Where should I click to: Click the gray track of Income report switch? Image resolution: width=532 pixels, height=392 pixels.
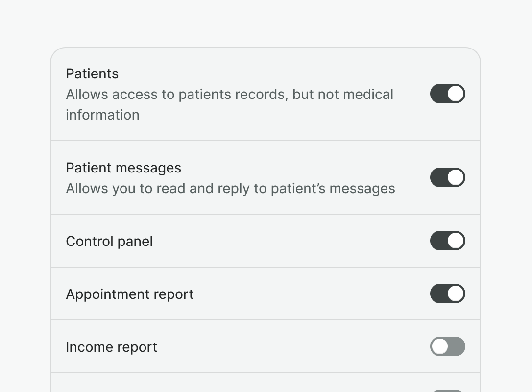pyautogui.click(x=457, y=346)
